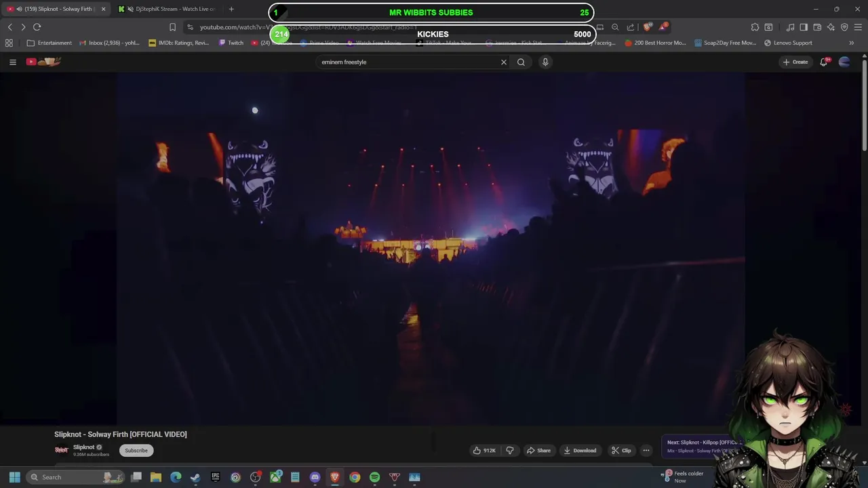The width and height of the screenshot is (868, 488).
Task: Open the Brave Wallet icon
Action: pos(817,27)
